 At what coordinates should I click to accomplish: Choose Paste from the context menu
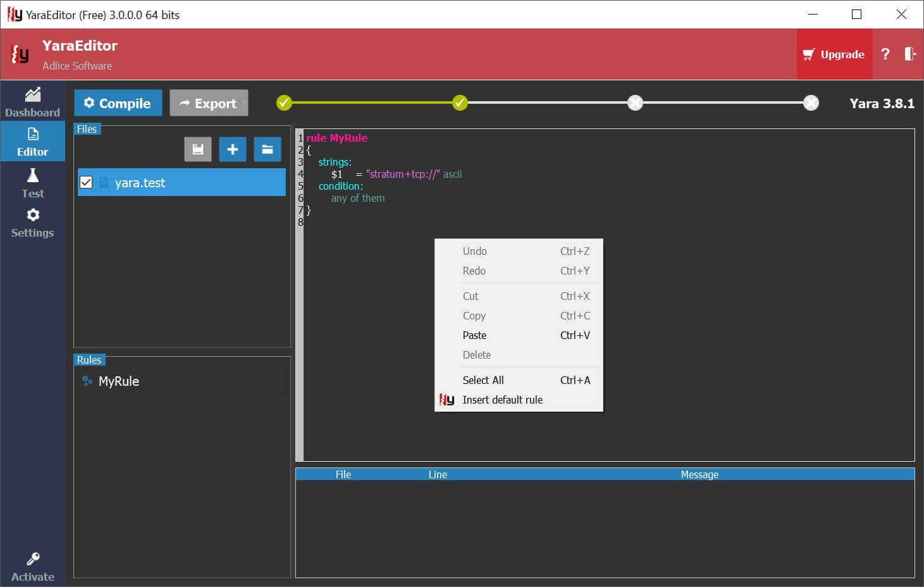(x=474, y=335)
